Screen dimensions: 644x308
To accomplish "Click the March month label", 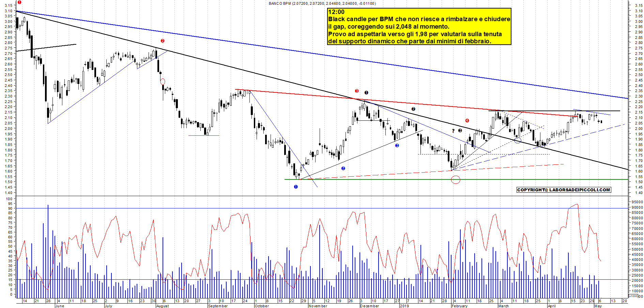I will click(x=504, y=306).
